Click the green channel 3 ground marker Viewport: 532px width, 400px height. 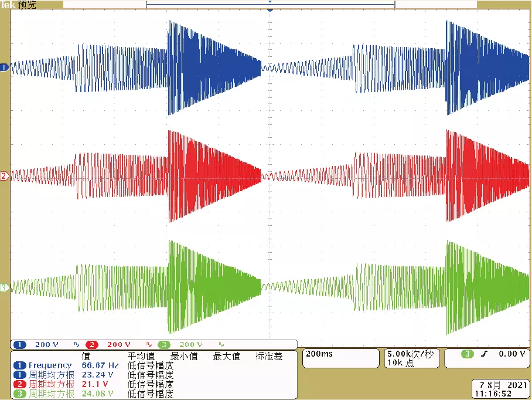coord(4,287)
